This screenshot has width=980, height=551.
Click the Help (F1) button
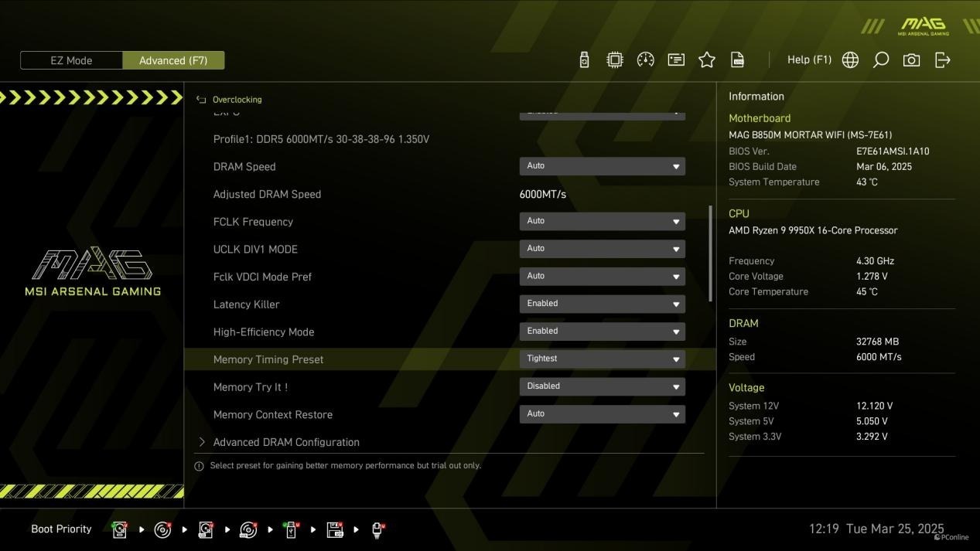(x=809, y=60)
